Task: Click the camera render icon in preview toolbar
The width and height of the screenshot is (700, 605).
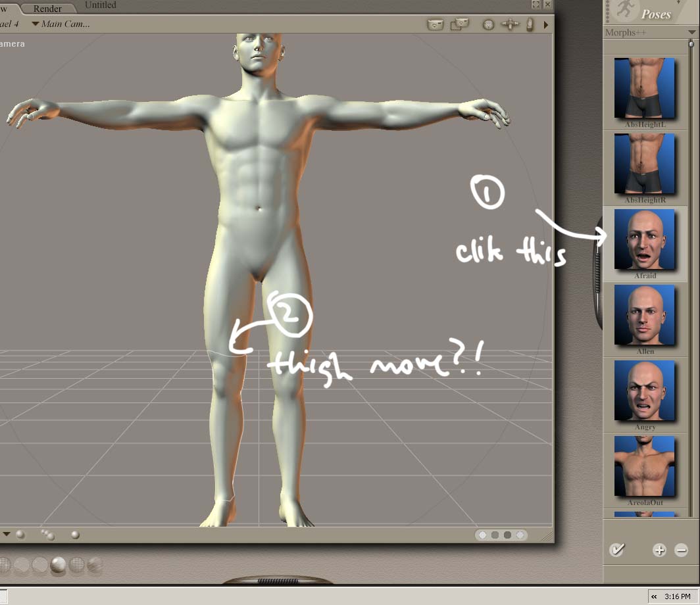Action: click(435, 25)
